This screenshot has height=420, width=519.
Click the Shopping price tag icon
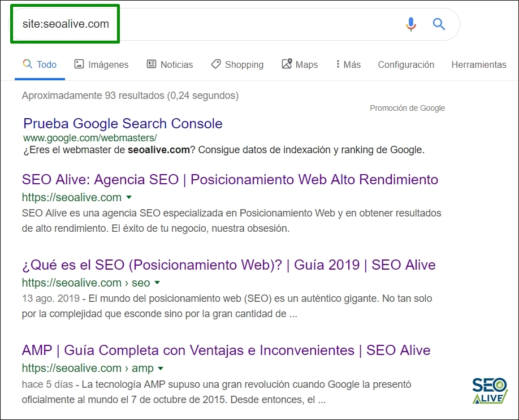tap(215, 64)
